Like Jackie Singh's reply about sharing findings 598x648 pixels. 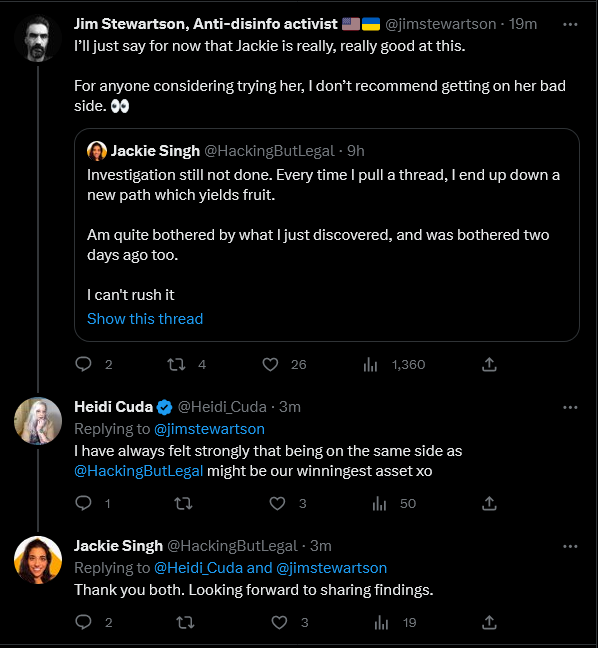pyautogui.click(x=279, y=622)
